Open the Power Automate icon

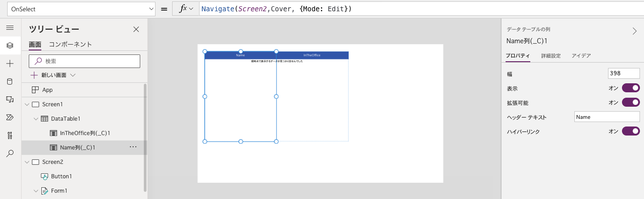(10, 118)
